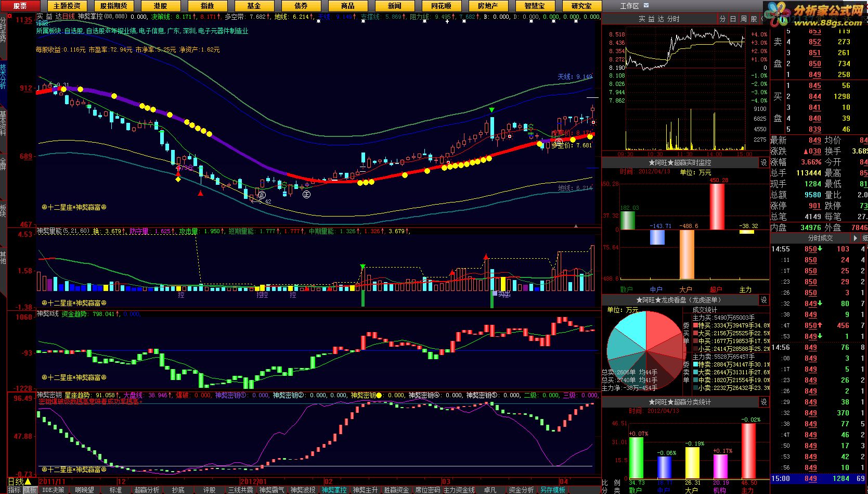Open the 股票 top tab
Image resolution: width=868 pixels, height=494 pixels.
pos(20,6)
